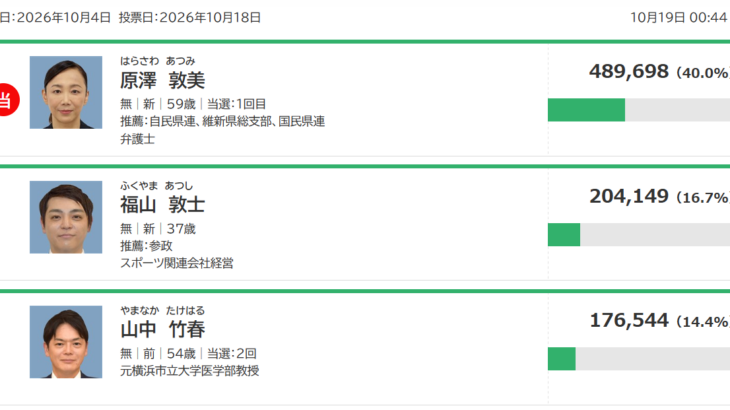
Task: Select the name 原澤 敦美
Action: click(162, 81)
